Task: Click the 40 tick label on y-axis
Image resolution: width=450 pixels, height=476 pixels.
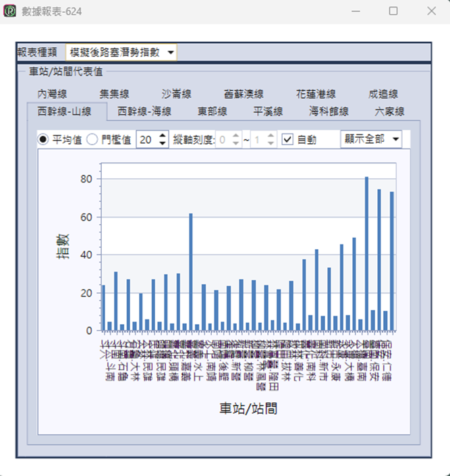Action: (86, 255)
